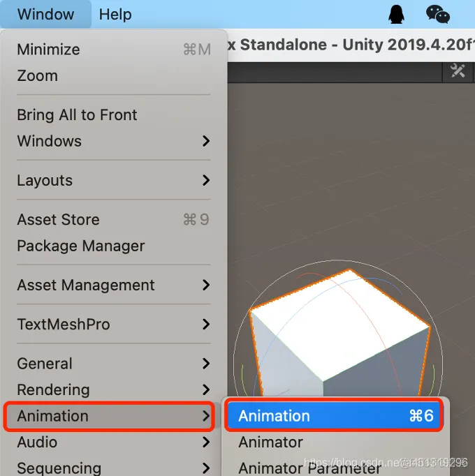
Task: Choose Minimize from the Window menu
Action: [114, 50]
